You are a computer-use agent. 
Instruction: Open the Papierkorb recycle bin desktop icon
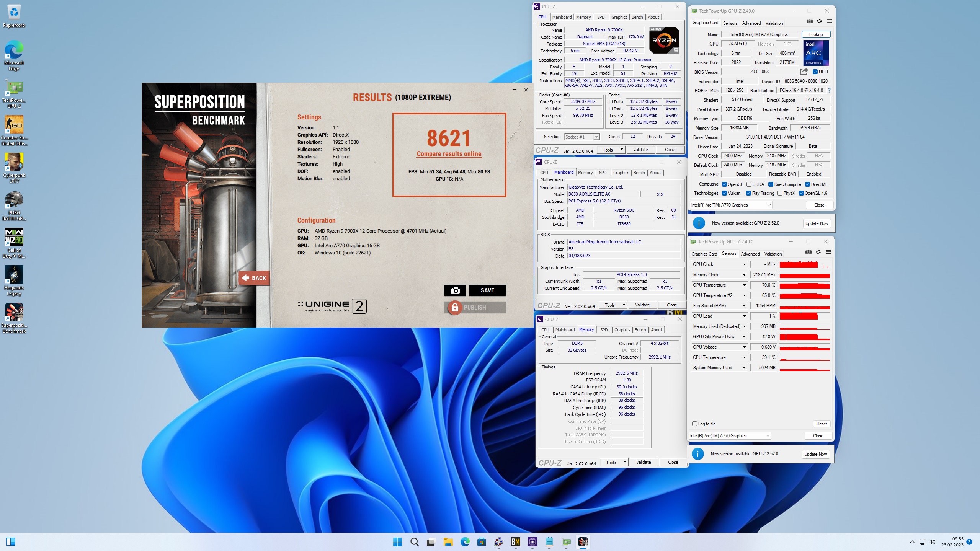tap(14, 16)
